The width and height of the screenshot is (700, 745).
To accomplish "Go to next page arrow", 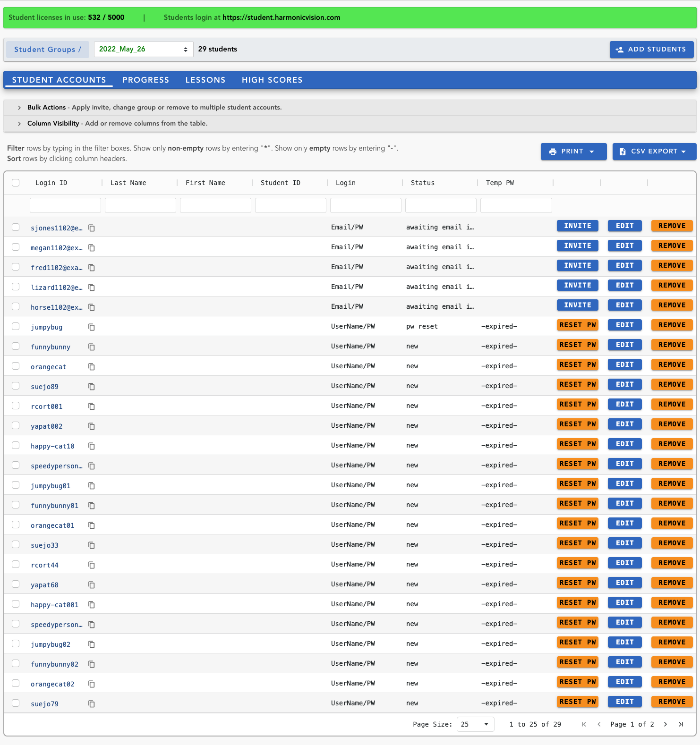I will click(x=666, y=724).
